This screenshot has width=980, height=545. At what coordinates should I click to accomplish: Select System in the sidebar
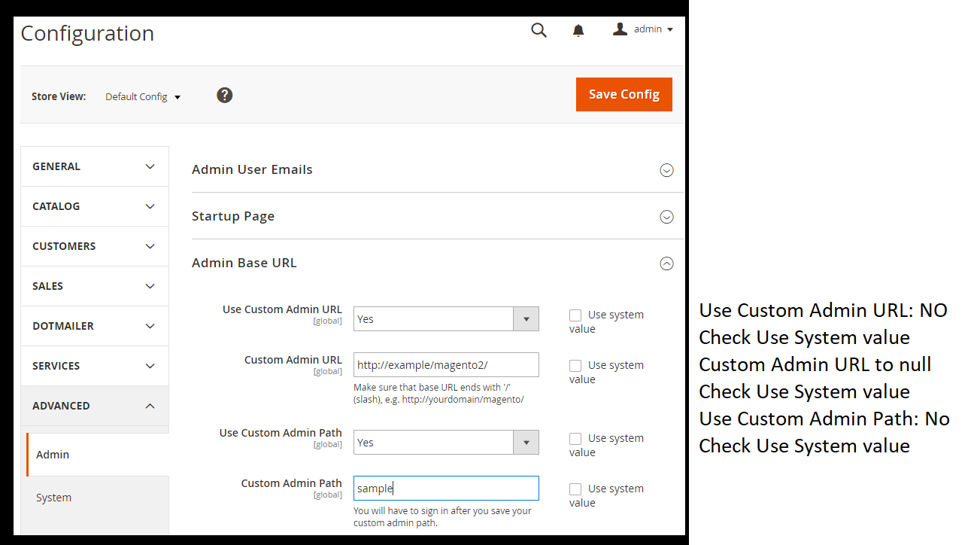[x=53, y=497]
